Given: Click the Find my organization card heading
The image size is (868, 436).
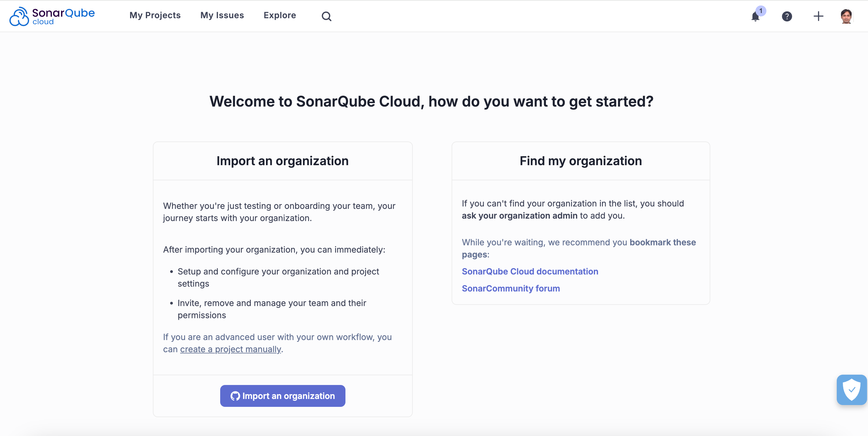Looking at the screenshot, I should click(580, 161).
